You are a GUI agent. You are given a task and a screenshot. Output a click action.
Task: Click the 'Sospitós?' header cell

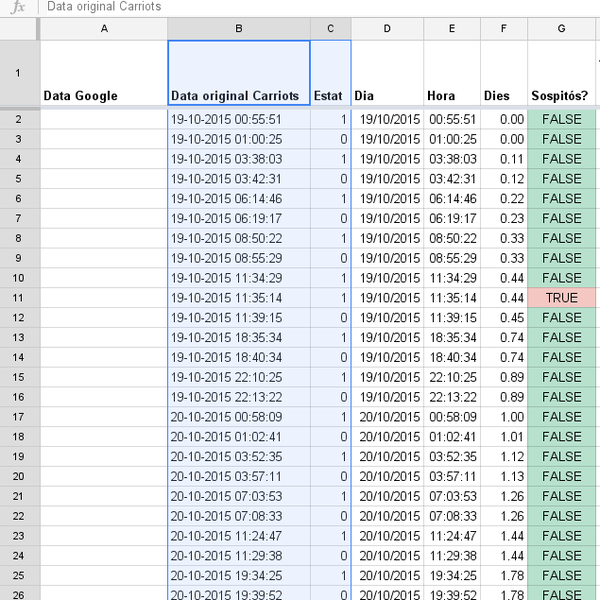tap(562, 74)
